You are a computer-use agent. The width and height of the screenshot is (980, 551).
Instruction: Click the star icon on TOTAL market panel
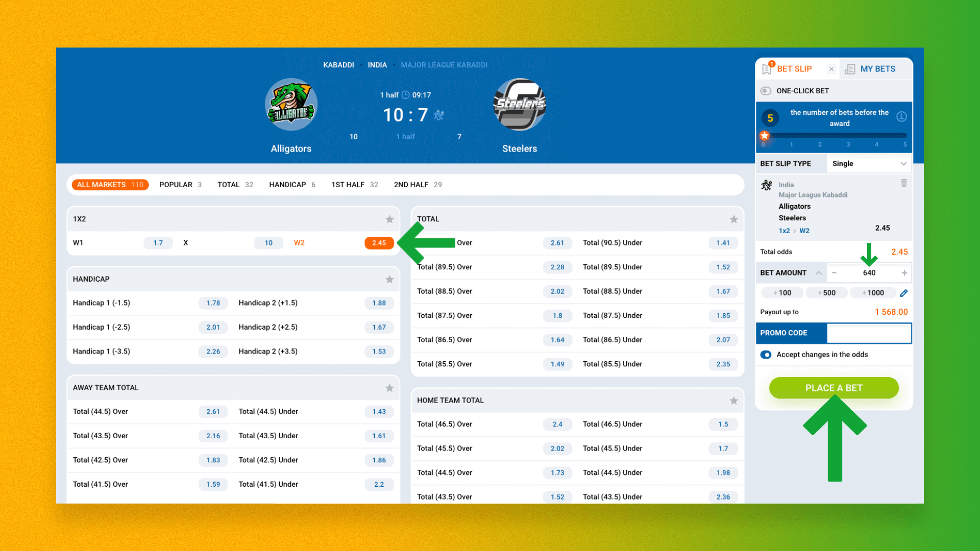733,218
